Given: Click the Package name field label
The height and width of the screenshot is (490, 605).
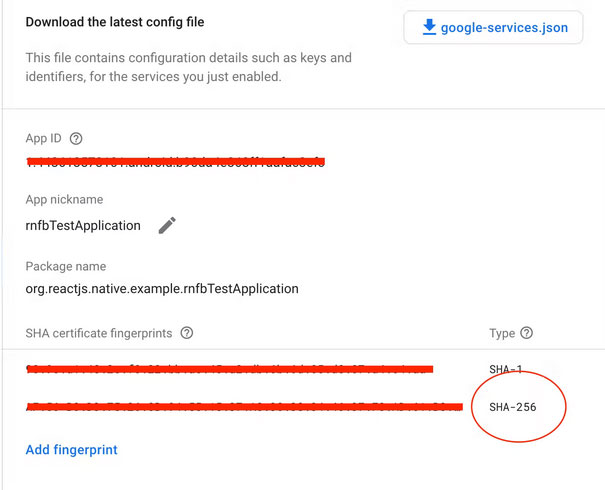Looking at the screenshot, I should [x=66, y=266].
